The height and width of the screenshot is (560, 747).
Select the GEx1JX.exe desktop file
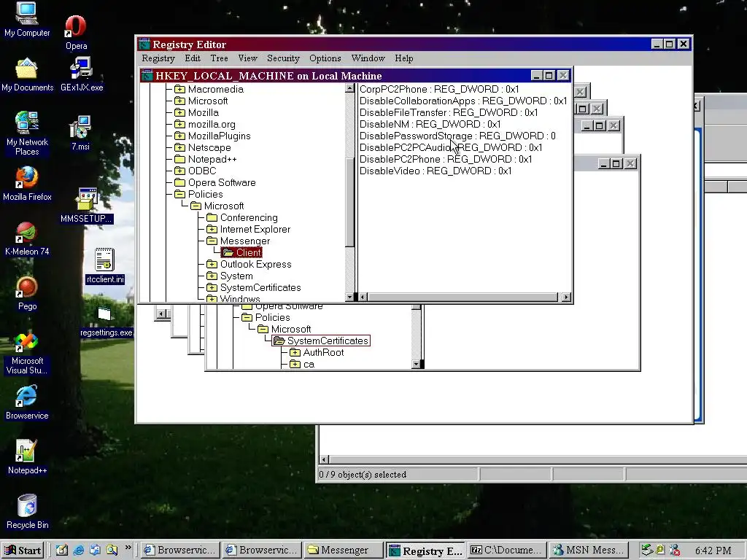(82, 74)
